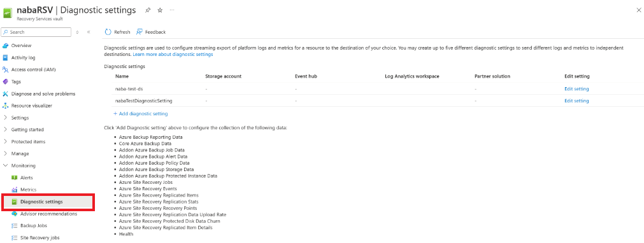Click the Metrics chart icon
The image size is (644, 243).
[x=15, y=190]
